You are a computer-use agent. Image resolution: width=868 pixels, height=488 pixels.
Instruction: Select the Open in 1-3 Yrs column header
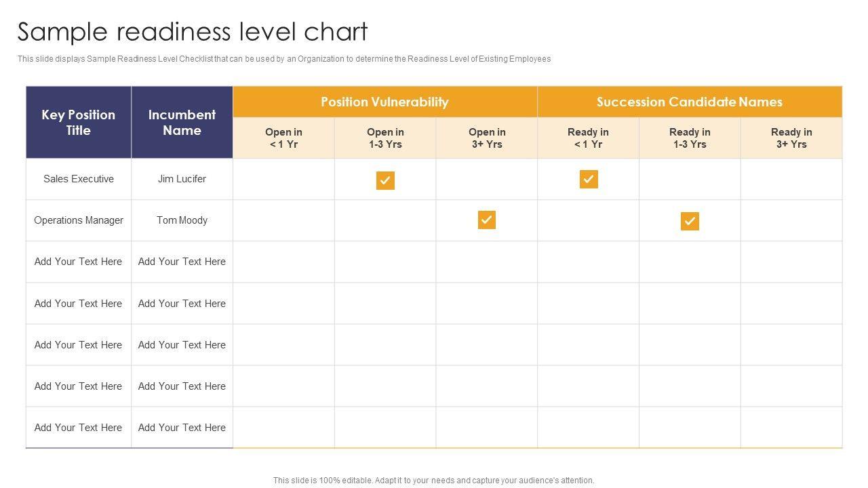pyautogui.click(x=385, y=138)
